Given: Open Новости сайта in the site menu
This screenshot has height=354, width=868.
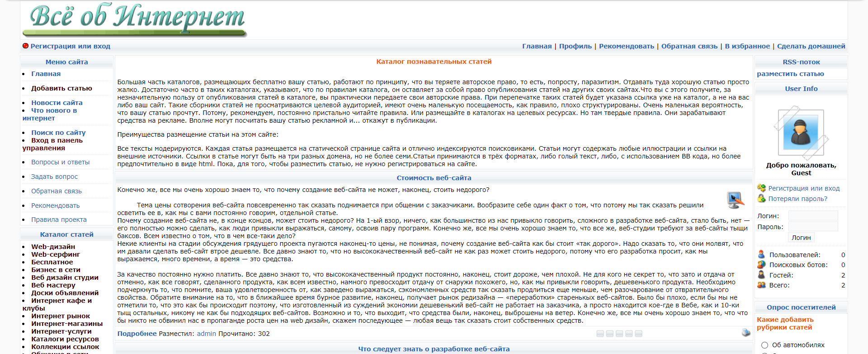Looking at the screenshot, I should pyautogui.click(x=57, y=103).
